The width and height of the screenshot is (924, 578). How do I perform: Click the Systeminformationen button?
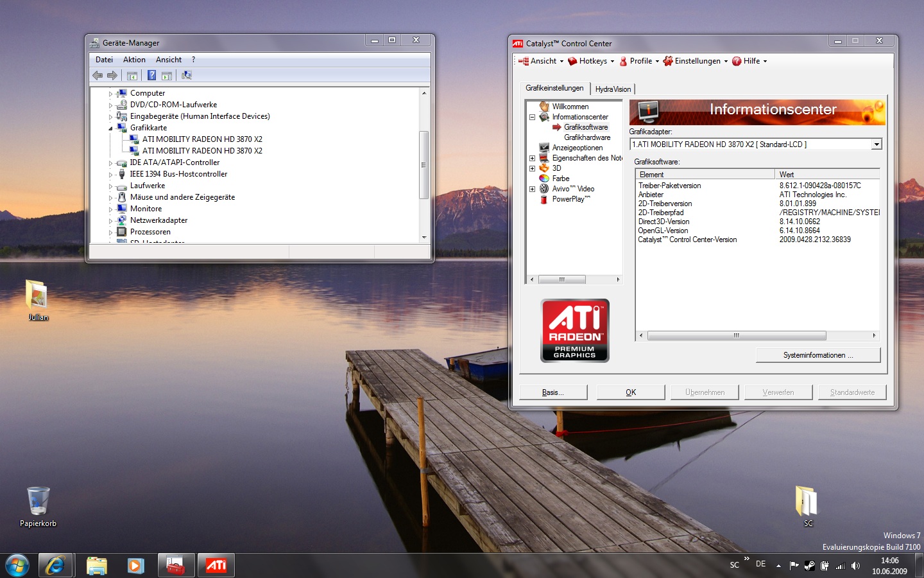click(818, 355)
